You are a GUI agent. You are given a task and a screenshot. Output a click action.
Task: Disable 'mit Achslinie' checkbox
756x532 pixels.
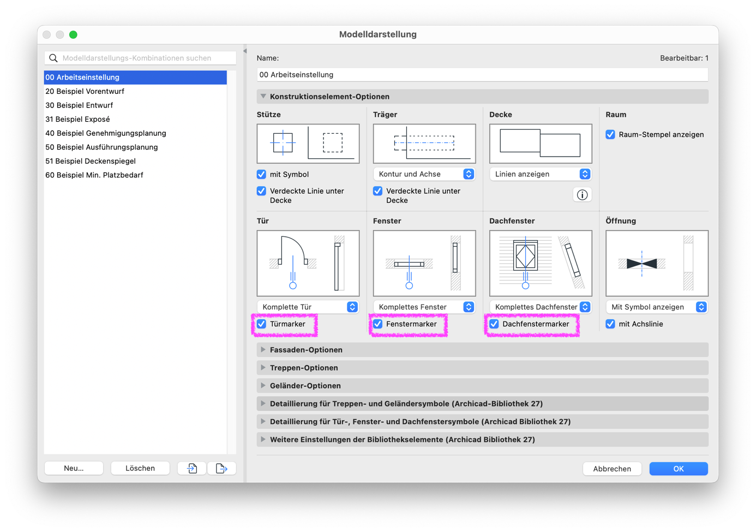(610, 324)
